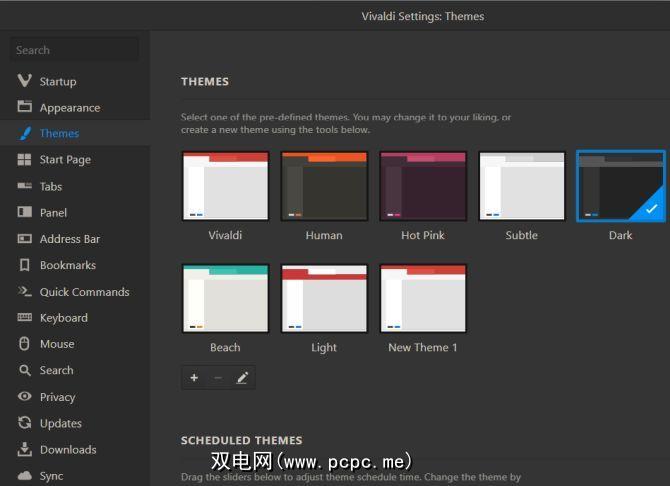Click the Keyboard icon in sidebar

pos(24,317)
